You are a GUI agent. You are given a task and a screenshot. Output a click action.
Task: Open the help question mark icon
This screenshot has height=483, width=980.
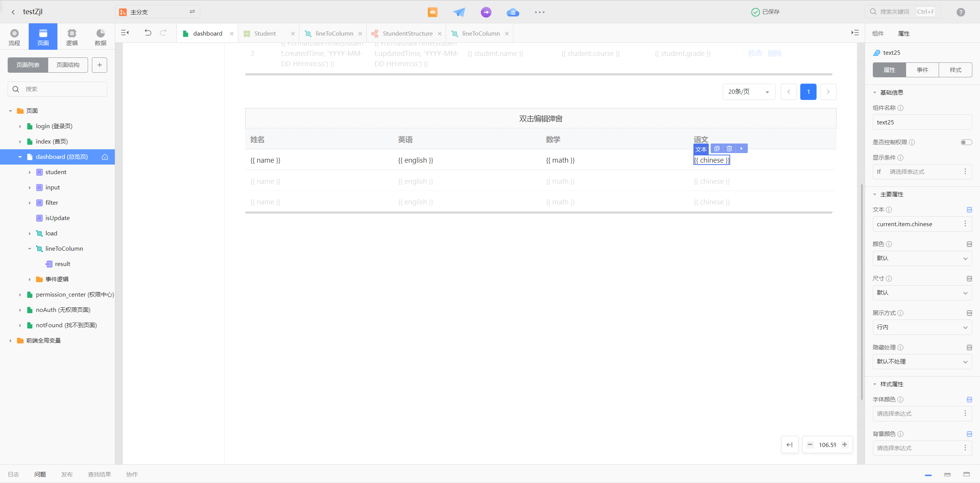(960, 12)
